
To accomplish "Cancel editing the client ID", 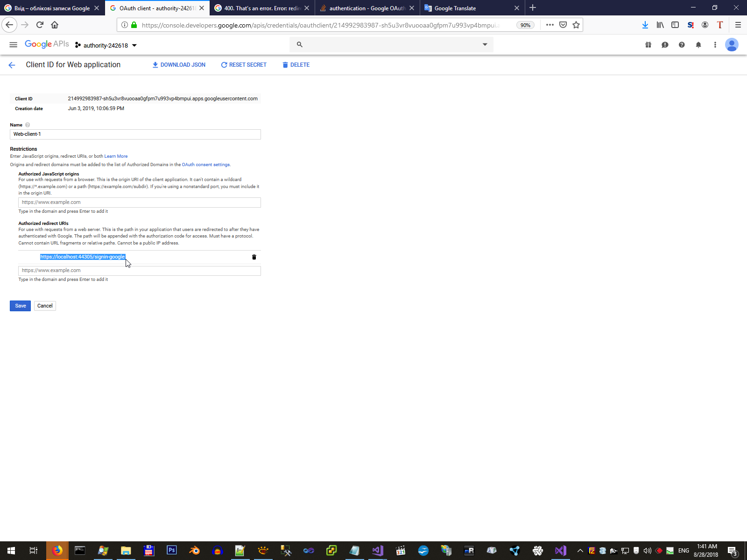I will (45, 306).
